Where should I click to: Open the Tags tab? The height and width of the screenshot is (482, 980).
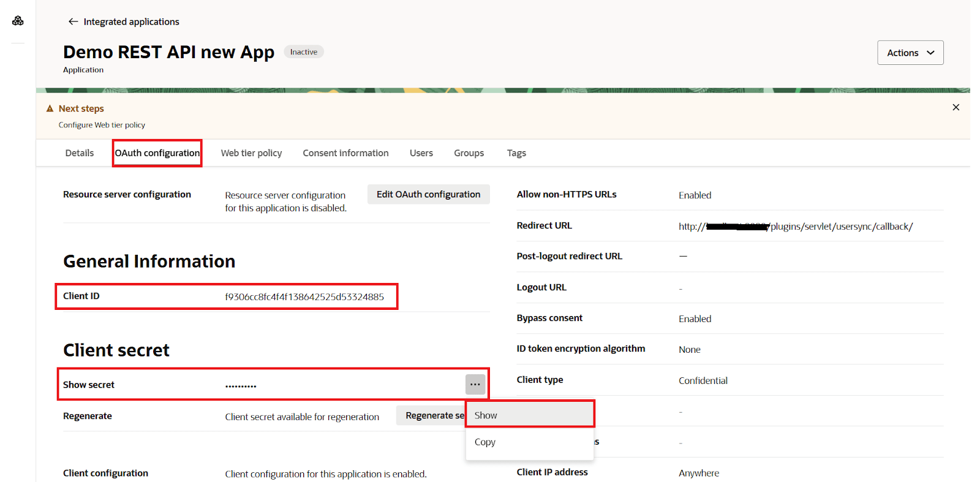tap(516, 153)
